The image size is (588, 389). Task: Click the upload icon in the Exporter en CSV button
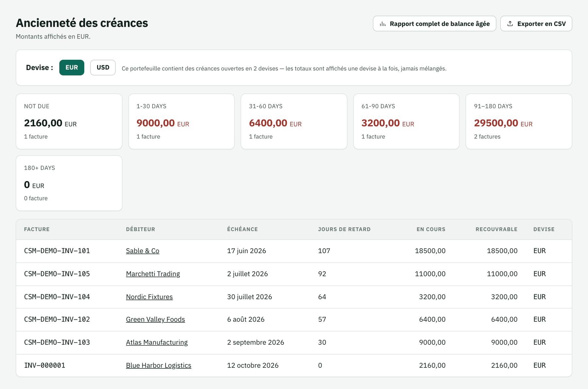tap(510, 24)
